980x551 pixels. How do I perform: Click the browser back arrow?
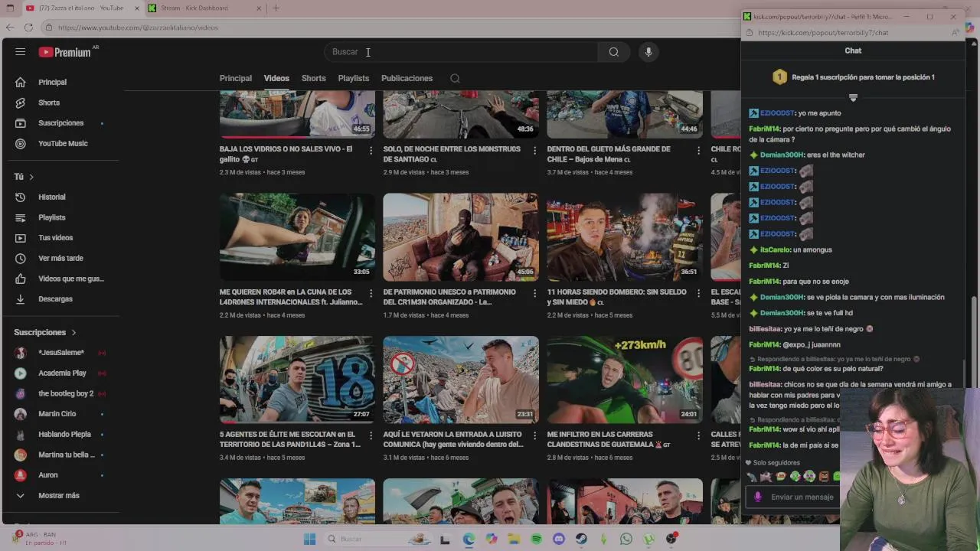tap(10, 28)
